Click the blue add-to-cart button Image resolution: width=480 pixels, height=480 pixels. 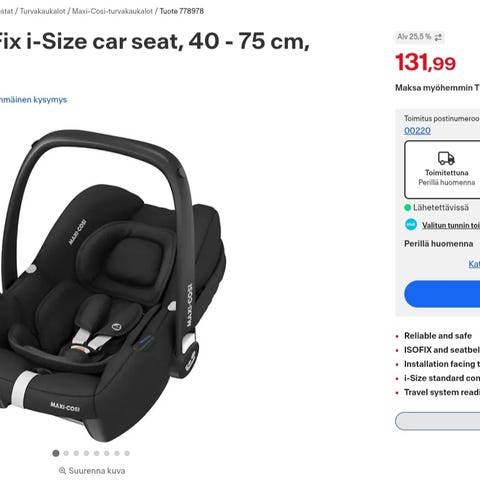click(442, 294)
